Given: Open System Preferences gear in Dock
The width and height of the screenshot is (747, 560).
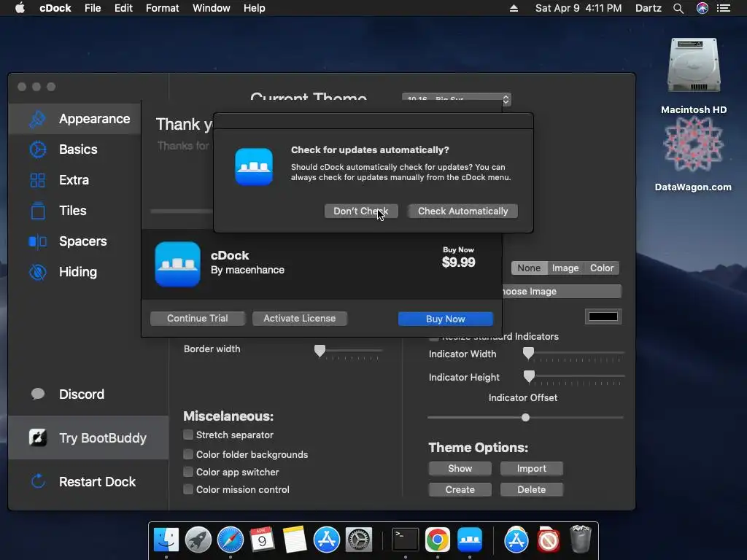Looking at the screenshot, I should tap(359, 540).
